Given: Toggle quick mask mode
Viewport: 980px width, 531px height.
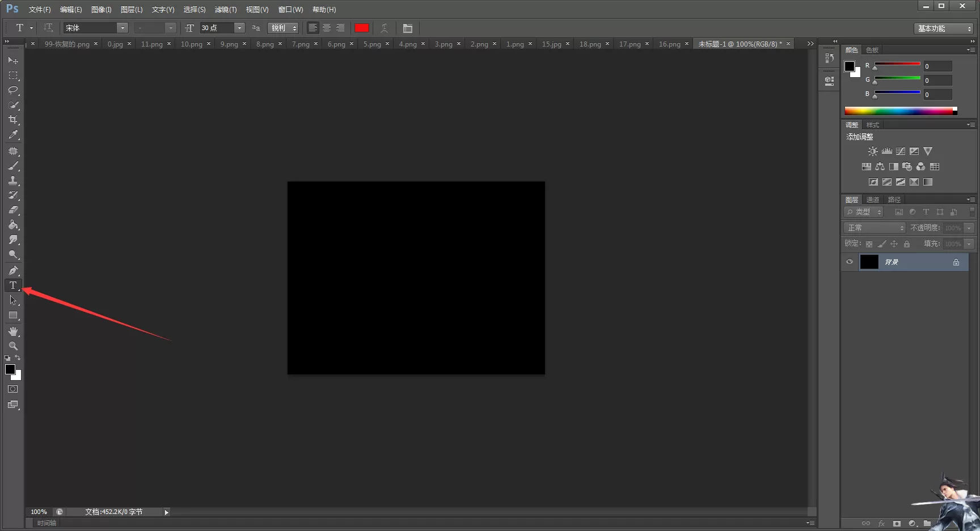Looking at the screenshot, I should [x=13, y=389].
